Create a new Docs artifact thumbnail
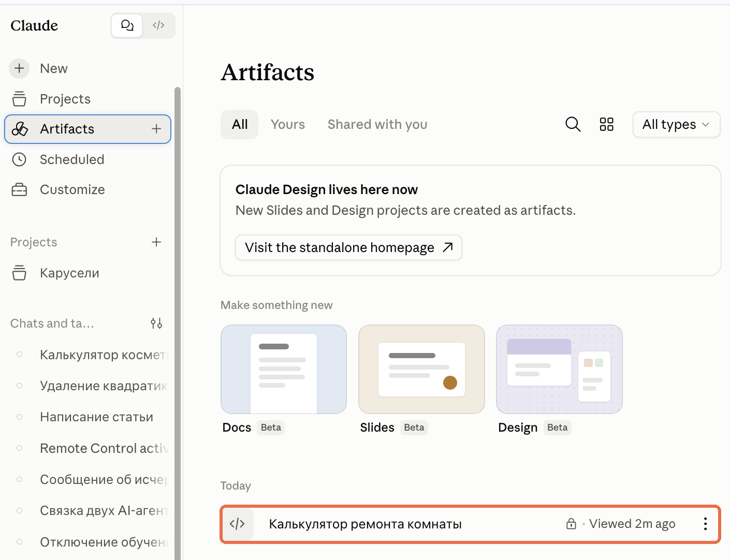Viewport: 730px width, 560px height. [x=284, y=369]
